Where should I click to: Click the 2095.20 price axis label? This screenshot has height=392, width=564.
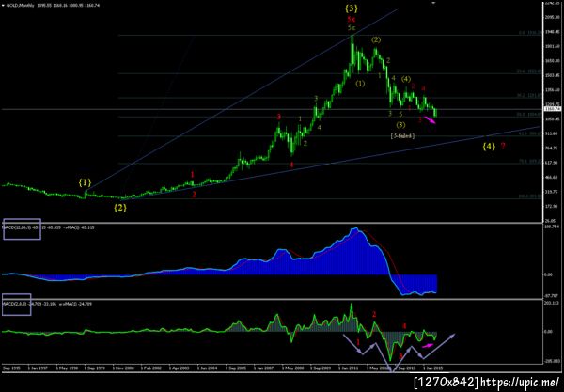point(553,17)
